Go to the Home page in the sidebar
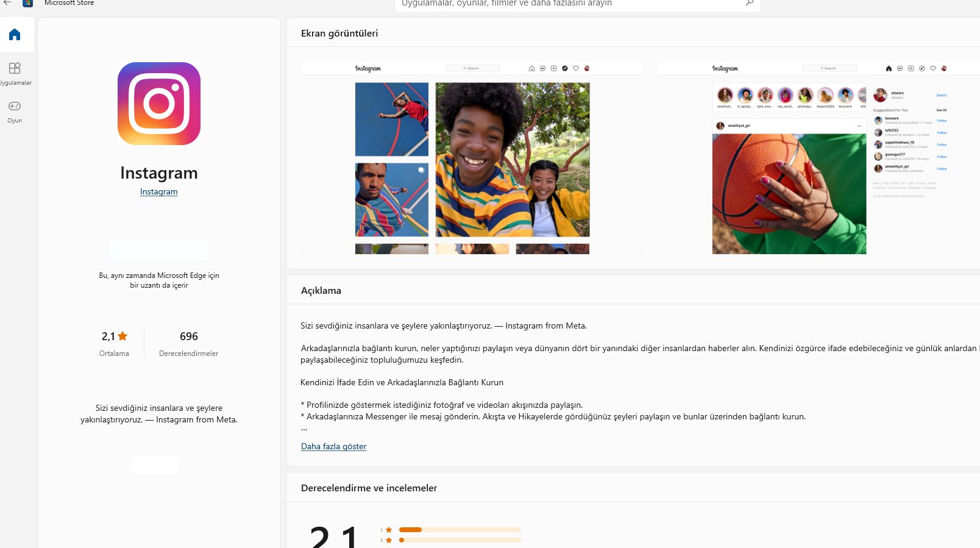Viewport: 980px width, 548px height. coord(15,35)
